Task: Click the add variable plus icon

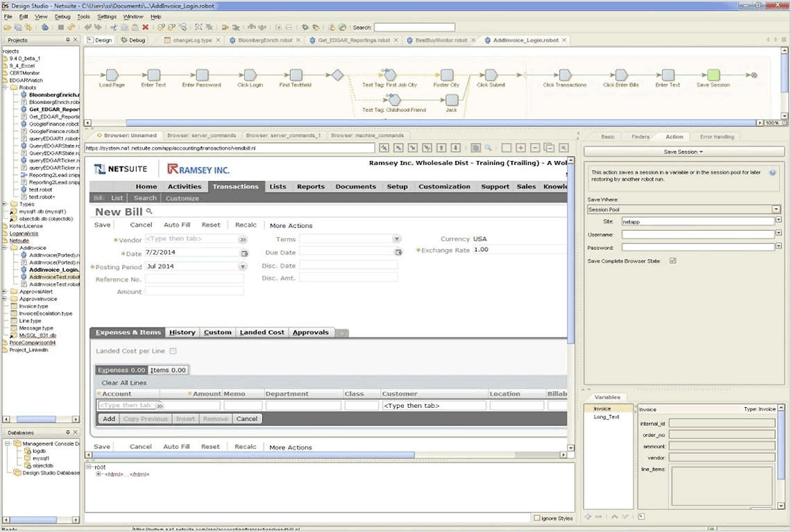Action: point(588,516)
